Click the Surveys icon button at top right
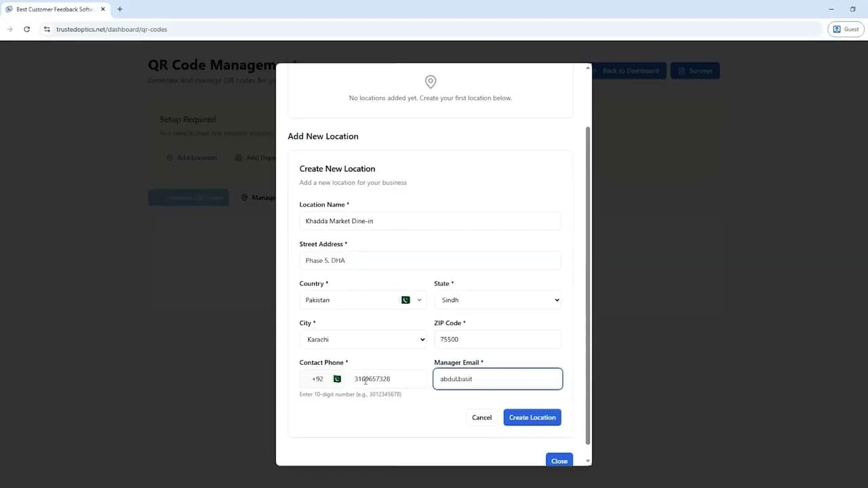Viewport: 868px width, 488px height. (682, 70)
